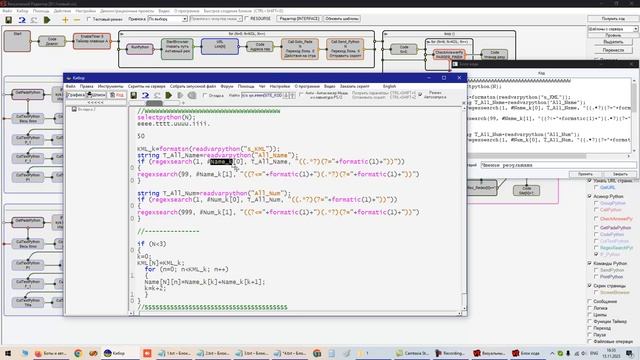Image resolution: width=640 pixels, height=360 pixels.
Task: Click the <<<<< collapse panel button
Action: (x=96, y=103)
